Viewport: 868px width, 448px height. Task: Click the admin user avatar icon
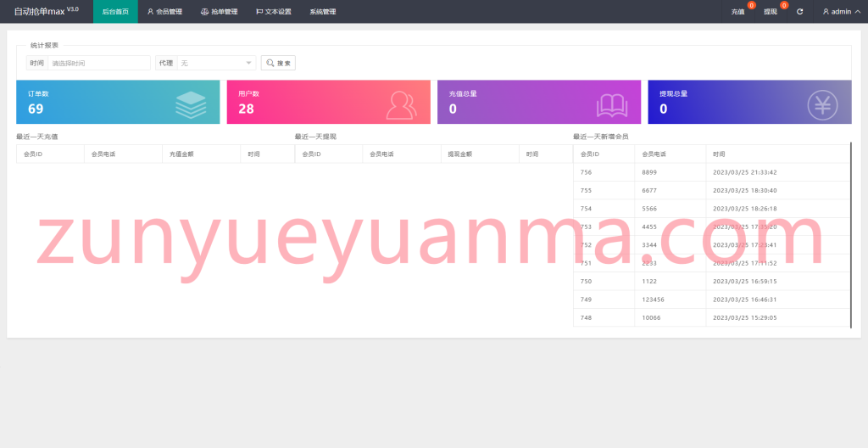tap(826, 12)
